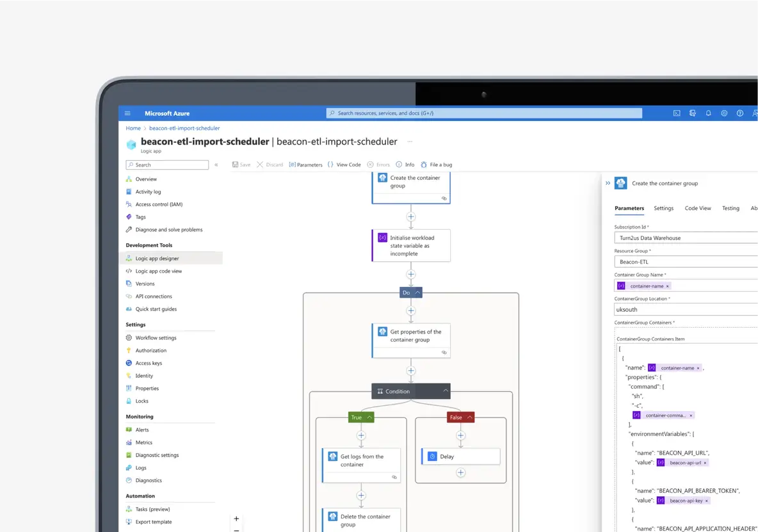Click the Search resources input field

tap(484, 113)
